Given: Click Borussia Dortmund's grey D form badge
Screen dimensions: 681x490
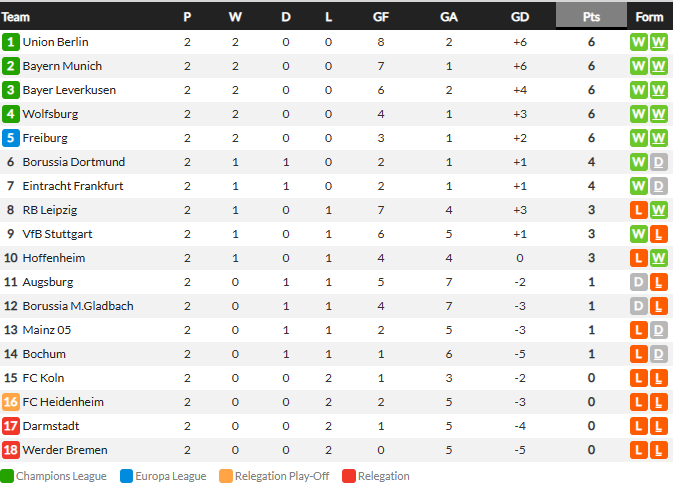Looking at the screenshot, I should (658, 162).
